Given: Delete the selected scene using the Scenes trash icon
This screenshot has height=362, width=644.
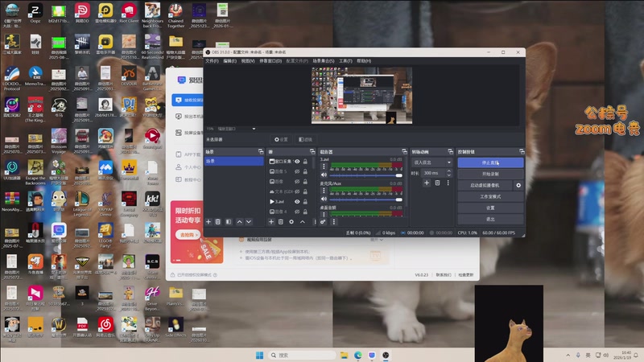Looking at the screenshot, I should point(218,222).
